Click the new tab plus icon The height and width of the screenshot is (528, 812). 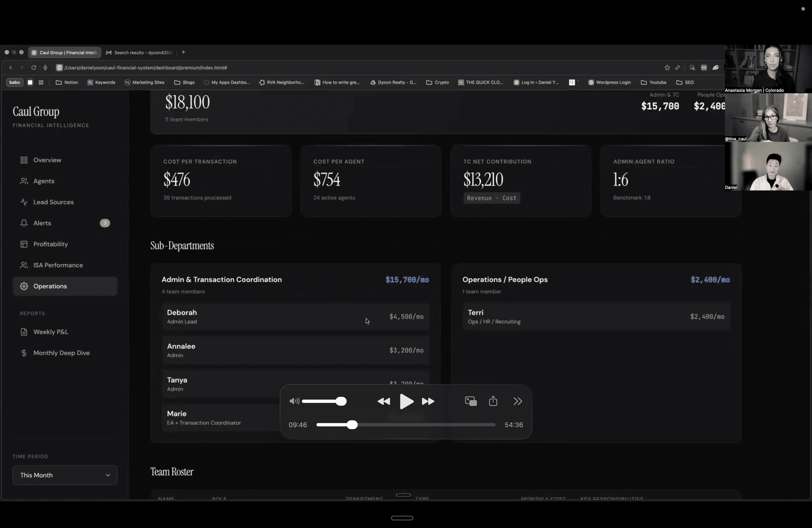coord(184,52)
